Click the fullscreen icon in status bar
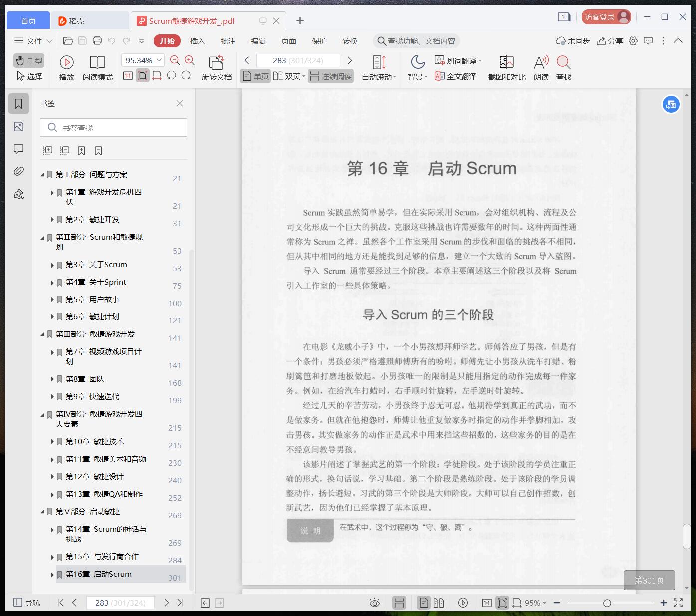The height and width of the screenshot is (616, 696). click(678, 603)
